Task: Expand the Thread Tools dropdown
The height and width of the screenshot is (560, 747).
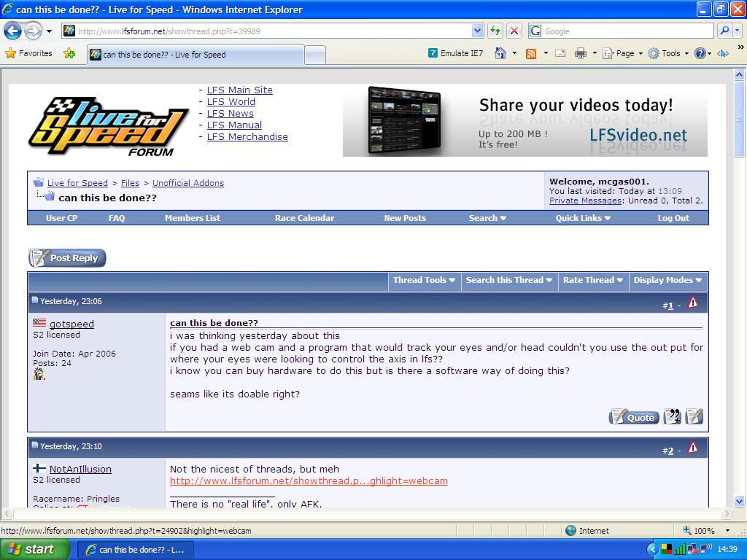Action: click(424, 280)
